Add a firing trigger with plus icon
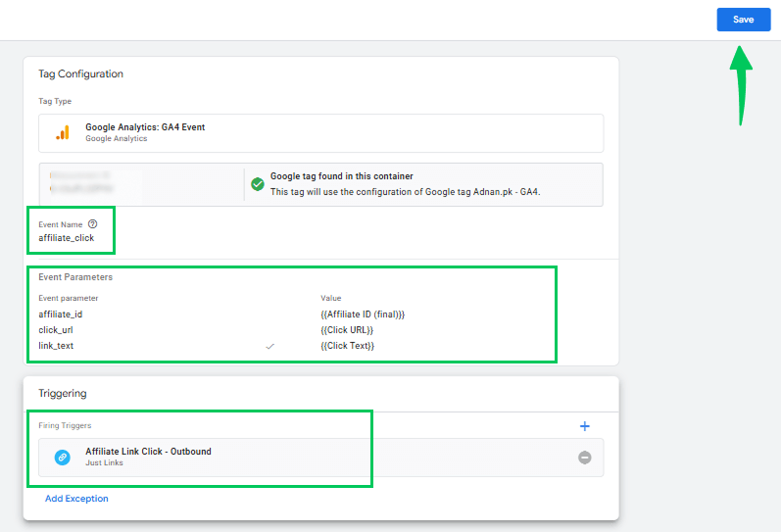The image size is (781, 532). (x=585, y=426)
